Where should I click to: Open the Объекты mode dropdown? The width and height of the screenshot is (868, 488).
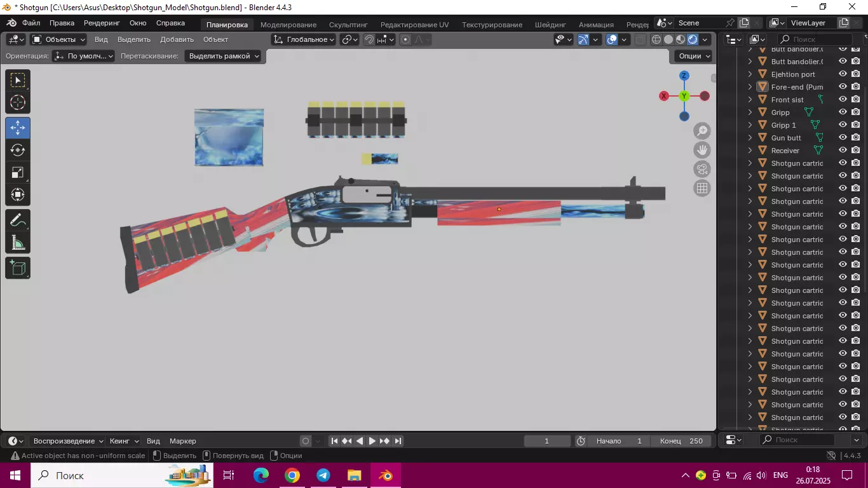click(x=58, y=39)
